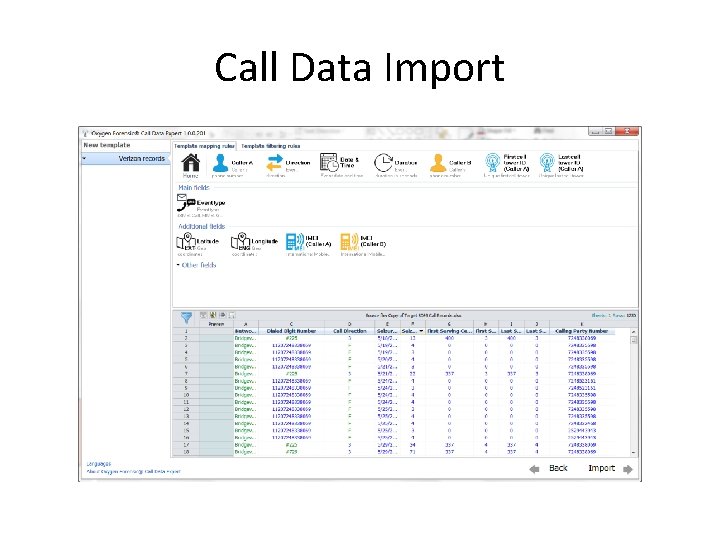Click the empty square icon right of funnel

point(232,315)
